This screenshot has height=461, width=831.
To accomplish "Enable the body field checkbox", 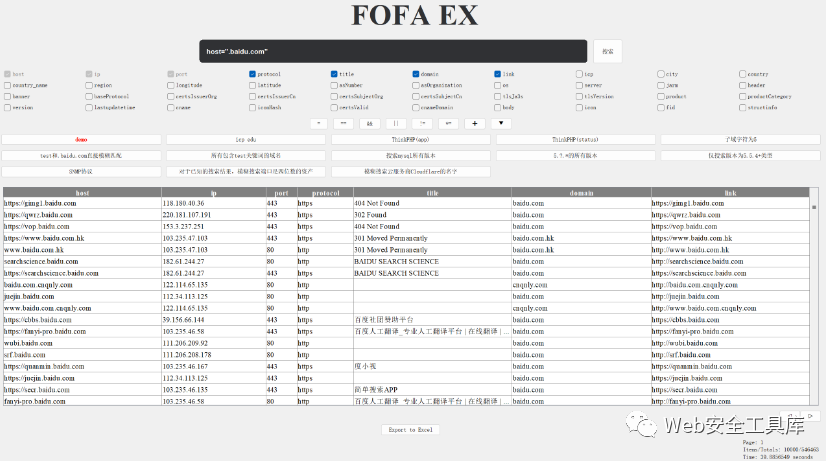I will point(498,108).
